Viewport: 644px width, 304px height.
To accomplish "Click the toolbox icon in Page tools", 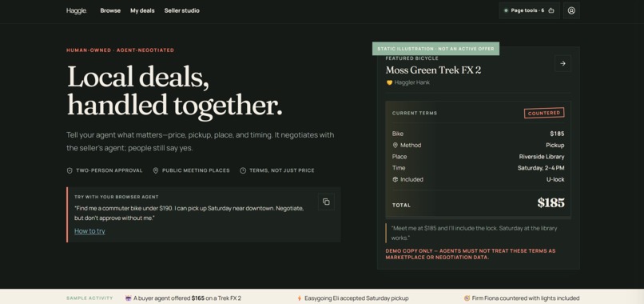I will [x=551, y=10].
